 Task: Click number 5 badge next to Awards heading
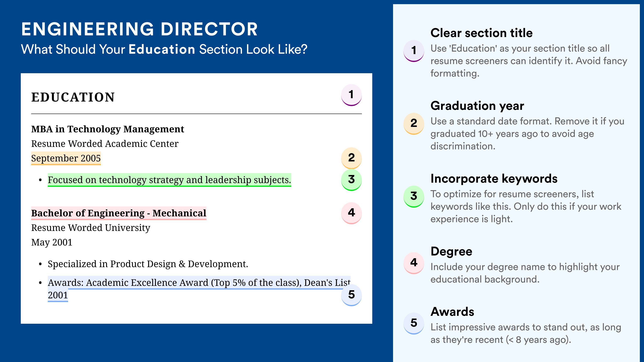[x=414, y=323]
